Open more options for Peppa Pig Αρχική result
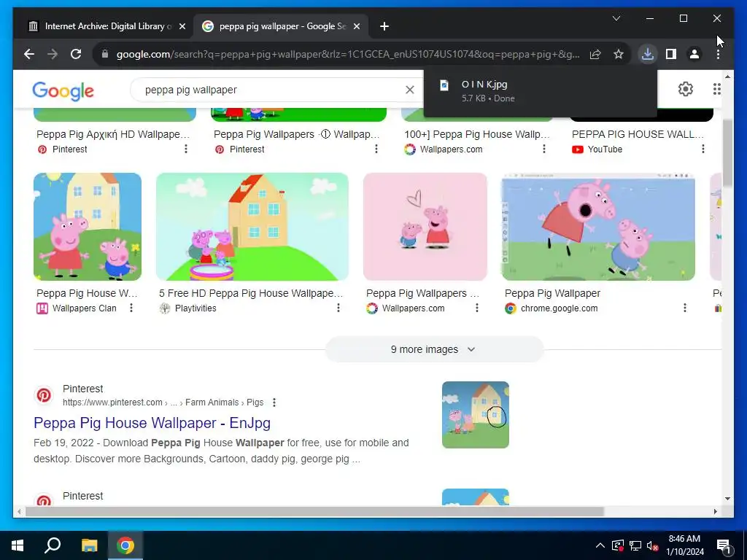The image size is (747, 560). point(186,149)
